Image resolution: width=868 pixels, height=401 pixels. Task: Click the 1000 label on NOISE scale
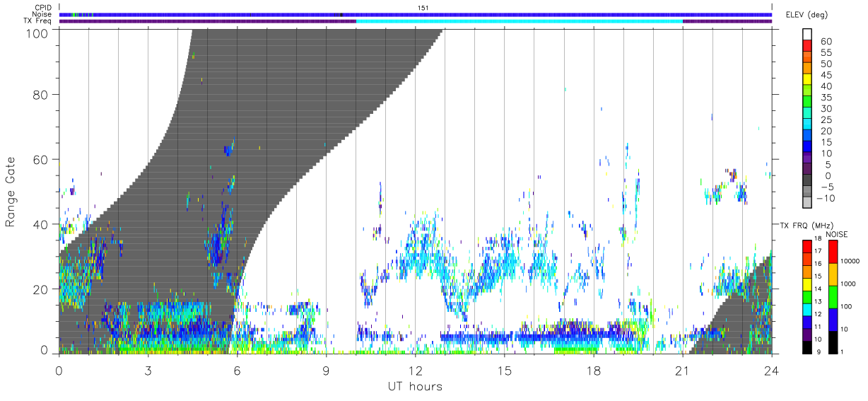(850, 284)
